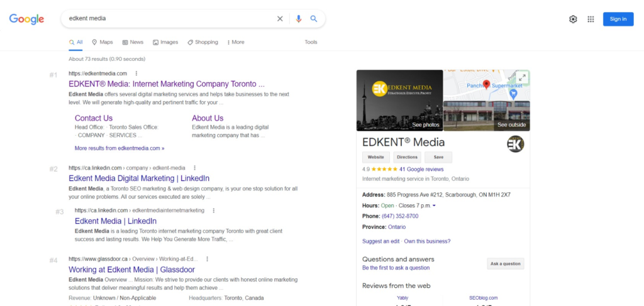Expand the map with fullscreen icon
Image resolution: width=644 pixels, height=306 pixels.
point(522,77)
